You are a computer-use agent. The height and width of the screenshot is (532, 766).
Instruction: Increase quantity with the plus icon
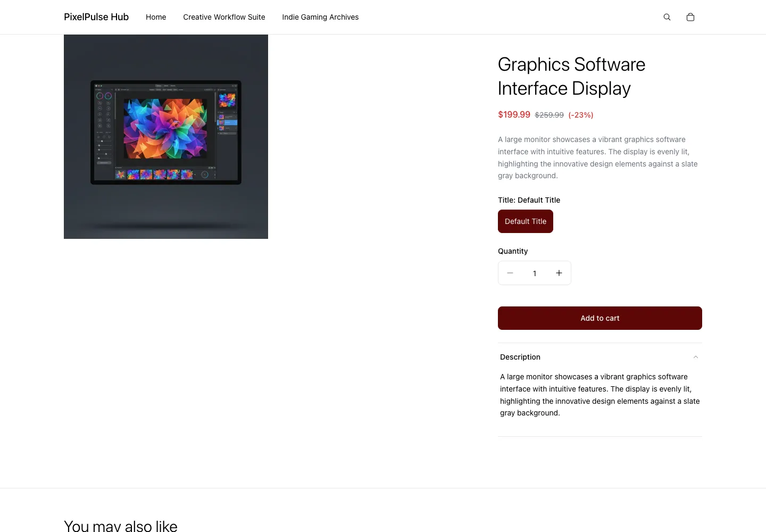[559, 273]
